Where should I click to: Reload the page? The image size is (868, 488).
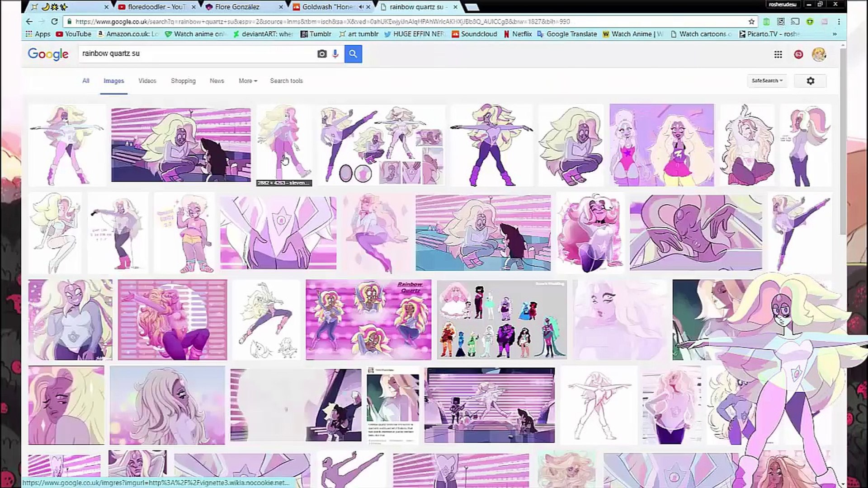54,21
